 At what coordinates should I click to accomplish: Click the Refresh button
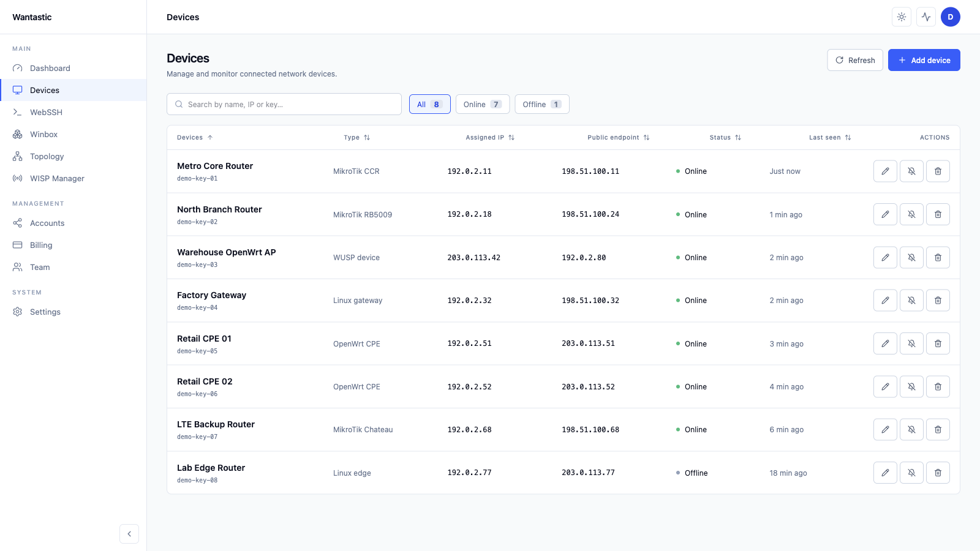pos(855,60)
